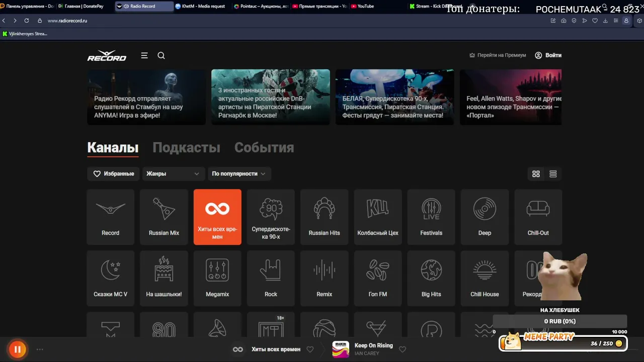Screen dimensions: 644x362
Task: Click the Keep On Rising album cover
Action: tap(341, 349)
